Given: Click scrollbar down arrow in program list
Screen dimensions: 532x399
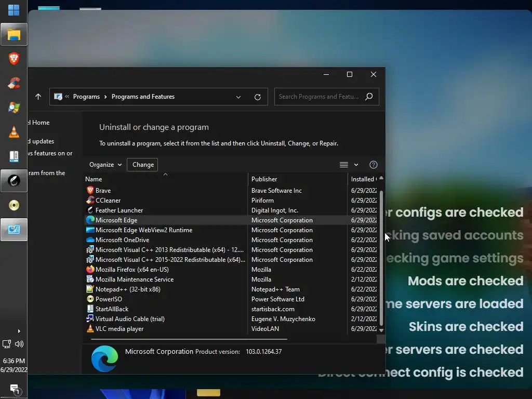Looking at the screenshot, I should (x=381, y=330).
